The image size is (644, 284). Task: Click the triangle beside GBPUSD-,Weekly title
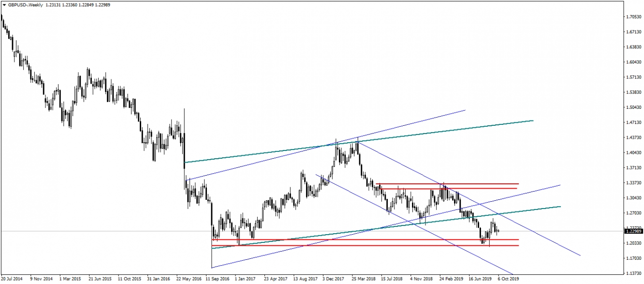4,4
